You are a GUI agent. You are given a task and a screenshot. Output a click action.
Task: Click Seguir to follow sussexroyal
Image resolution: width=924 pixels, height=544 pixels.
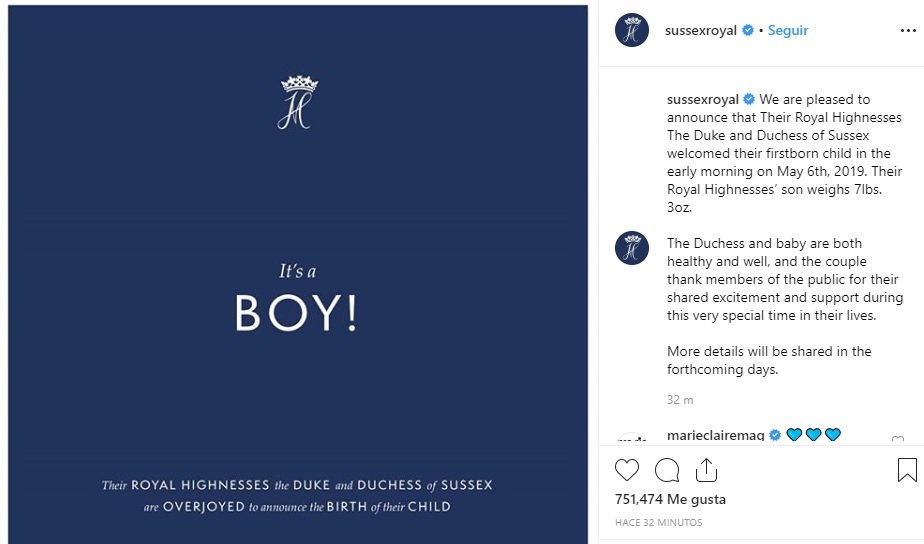click(x=788, y=31)
